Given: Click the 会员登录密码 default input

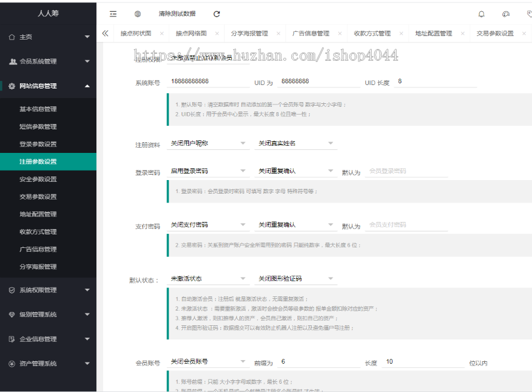Looking at the screenshot, I should click(x=406, y=171).
